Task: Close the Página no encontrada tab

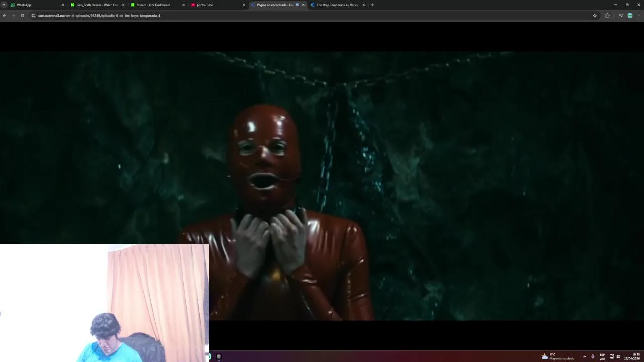Action: click(303, 5)
